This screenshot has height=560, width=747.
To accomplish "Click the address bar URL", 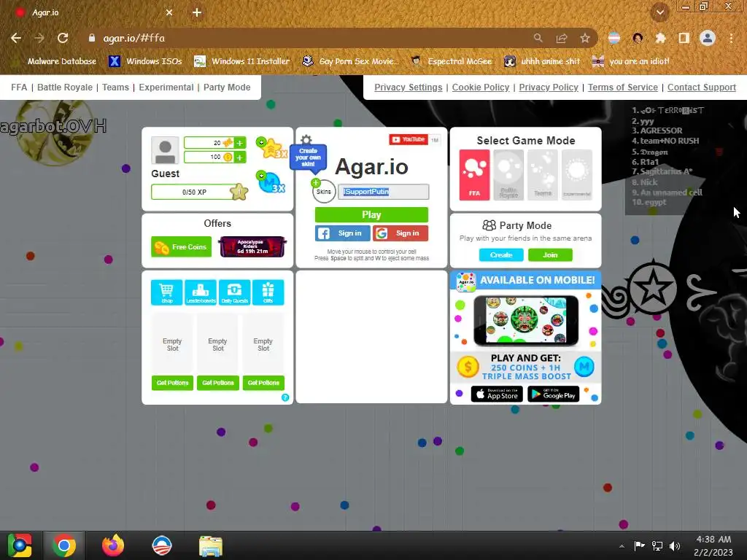I will click(133, 38).
